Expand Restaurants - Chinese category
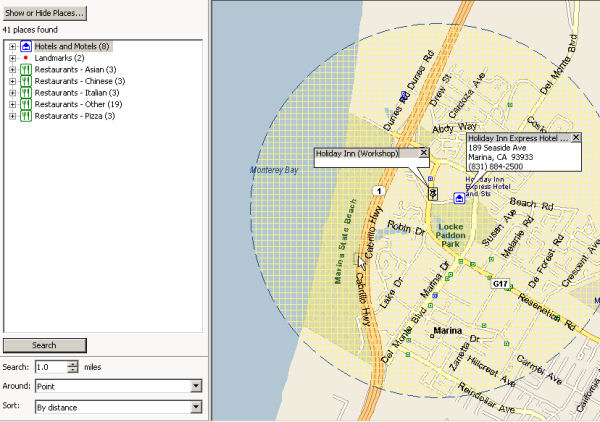 point(13,81)
